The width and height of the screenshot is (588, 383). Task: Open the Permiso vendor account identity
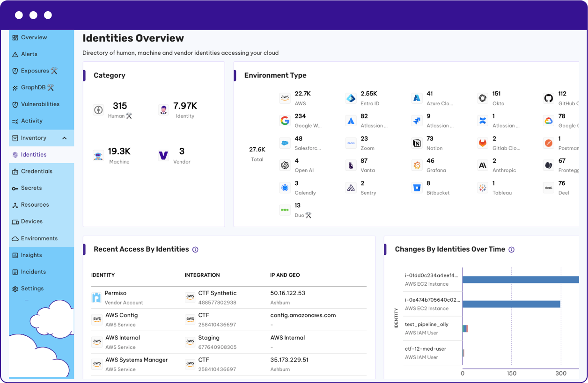(115, 293)
